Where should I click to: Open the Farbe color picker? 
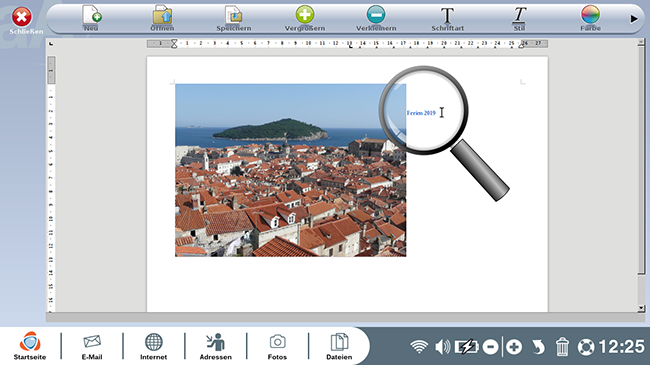pos(590,19)
